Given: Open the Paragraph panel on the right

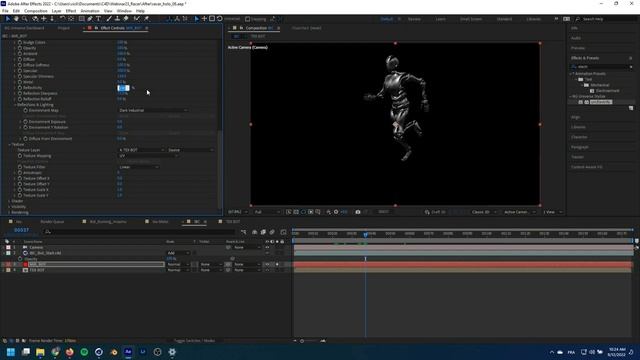Looking at the screenshot, I should (580, 147).
